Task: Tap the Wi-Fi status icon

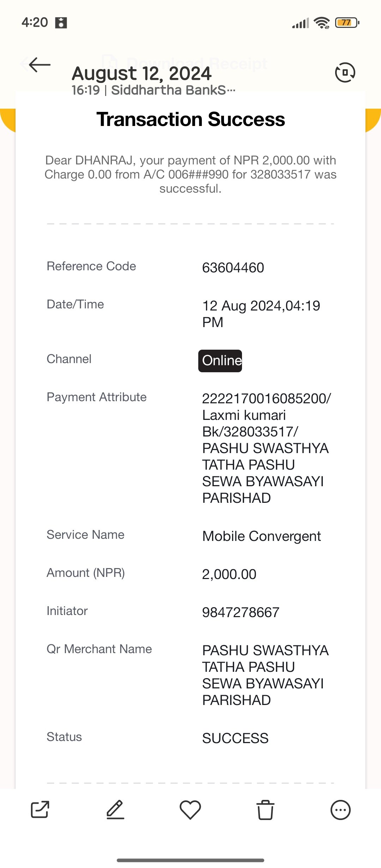Action: 322,23
